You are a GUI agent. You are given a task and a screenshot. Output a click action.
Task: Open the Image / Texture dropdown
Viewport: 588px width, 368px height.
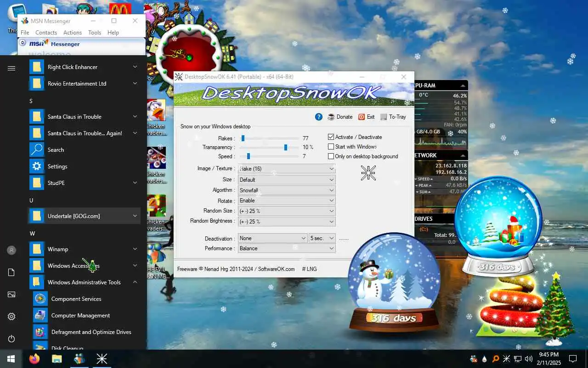(x=287, y=169)
